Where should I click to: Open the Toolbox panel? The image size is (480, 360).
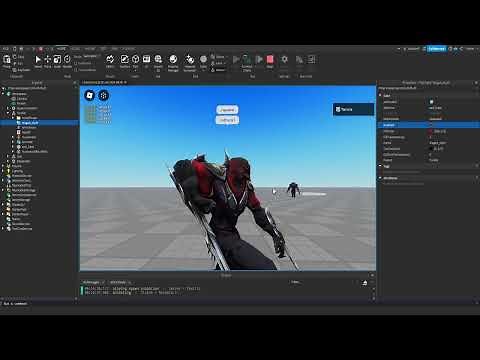pos(125,59)
